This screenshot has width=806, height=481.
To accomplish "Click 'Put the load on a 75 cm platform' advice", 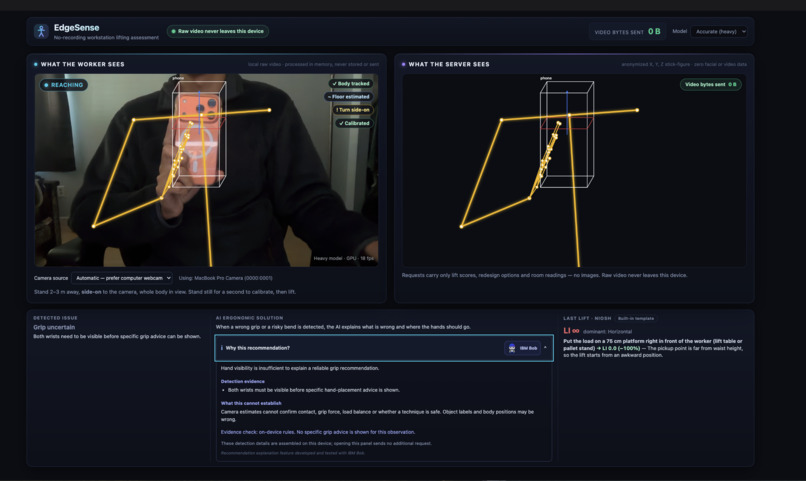I will coord(653,348).
